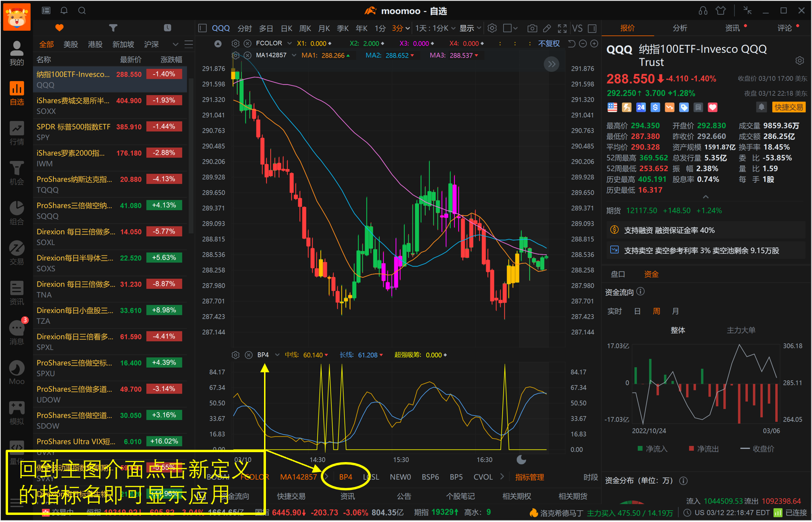The width and height of the screenshot is (812, 522).
Task: Toggle the right sidebar panel icon
Action: coord(592,28)
